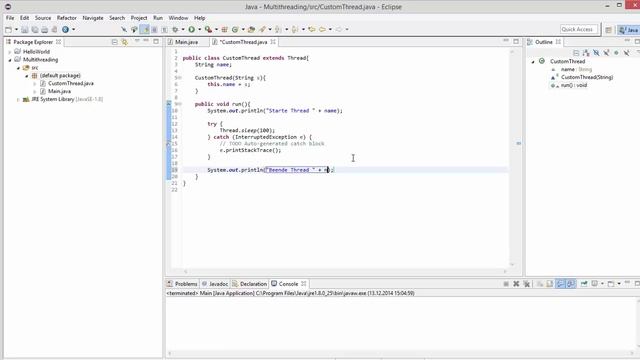Click the Open Type icon in toolbar
Viewport: 640px width, 360px height.
(x=251, y=29)
